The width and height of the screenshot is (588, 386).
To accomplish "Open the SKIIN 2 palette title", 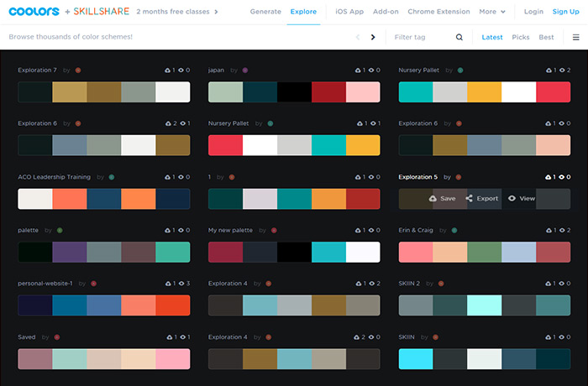I will tap(409, 284).
